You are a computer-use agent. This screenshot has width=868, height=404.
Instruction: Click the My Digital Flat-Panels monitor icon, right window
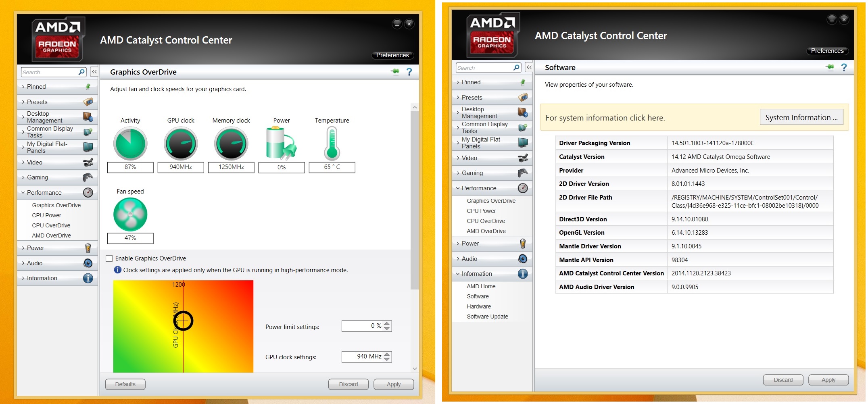tap(523, 143)
